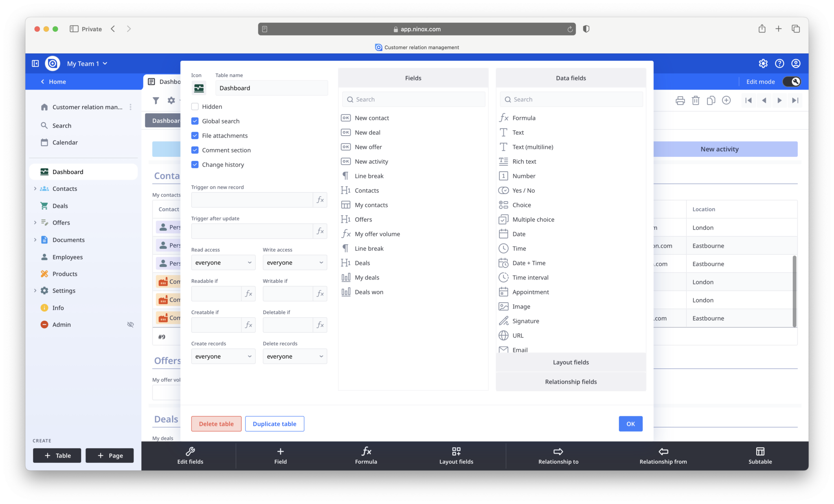This screenshot has height=504, width=834.
Task: Click the print record icon
Action: click(x=680, y=100)
